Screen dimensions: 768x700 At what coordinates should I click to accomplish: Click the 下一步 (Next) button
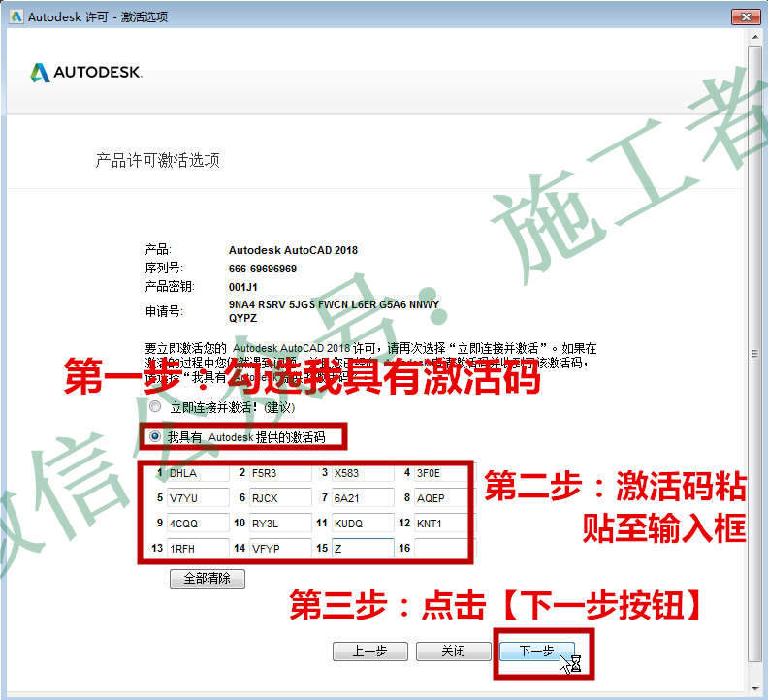537,651
